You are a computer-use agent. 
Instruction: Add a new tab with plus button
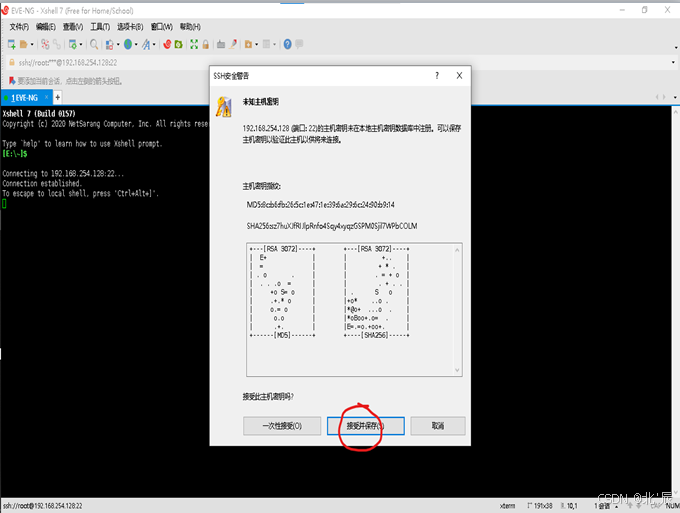point(57,97)
